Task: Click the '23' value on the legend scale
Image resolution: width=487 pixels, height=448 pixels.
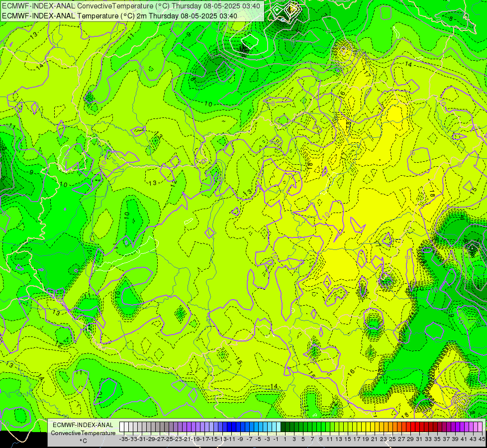Action: (x=384, y=439)
